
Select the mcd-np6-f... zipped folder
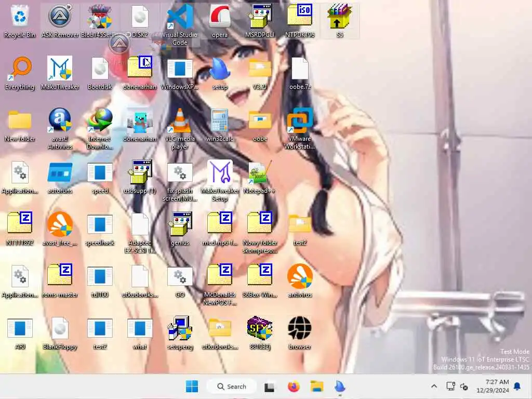(220, 229)
